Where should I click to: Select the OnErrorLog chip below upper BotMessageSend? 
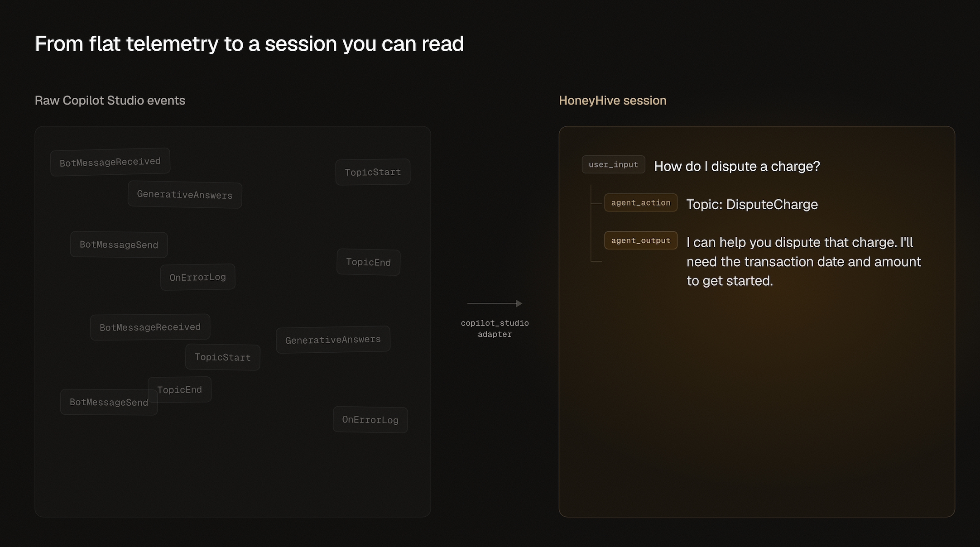(x=198, y=277)
